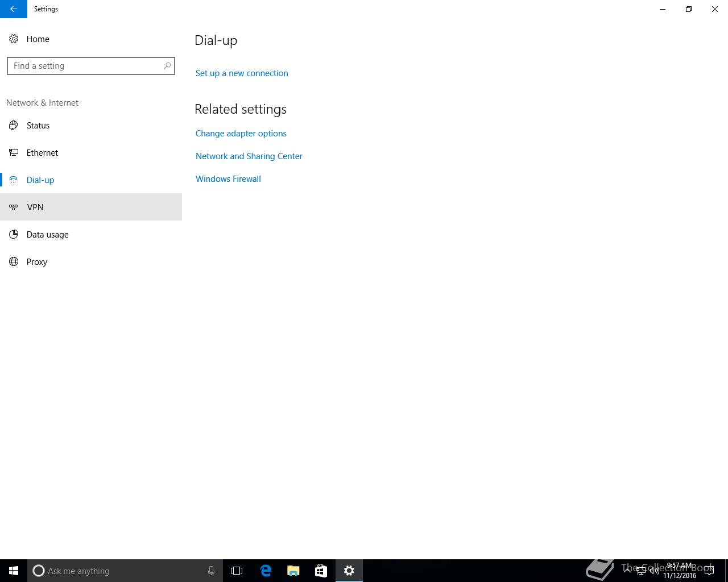
Task: Open File Explorer from taskbar
Action: point(293,571)
